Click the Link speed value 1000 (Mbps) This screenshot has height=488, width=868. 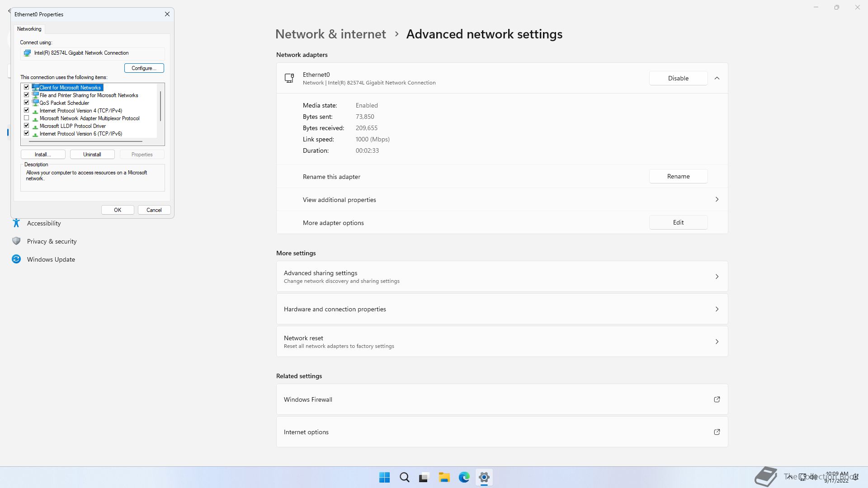(x=373, y=139)
